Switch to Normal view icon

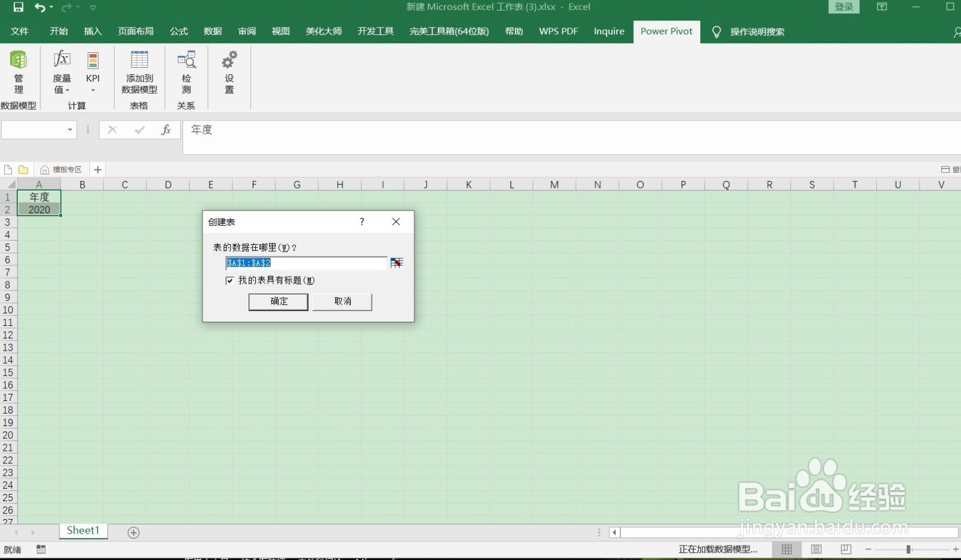(x=787, y=549)
